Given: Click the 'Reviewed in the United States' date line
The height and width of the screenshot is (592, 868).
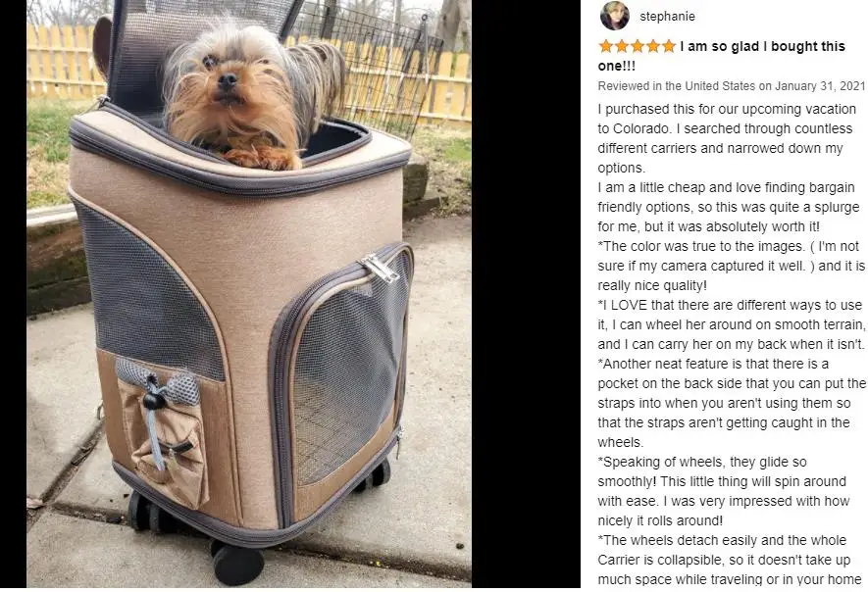Looking at the screenshot, I should click(732, 85).
